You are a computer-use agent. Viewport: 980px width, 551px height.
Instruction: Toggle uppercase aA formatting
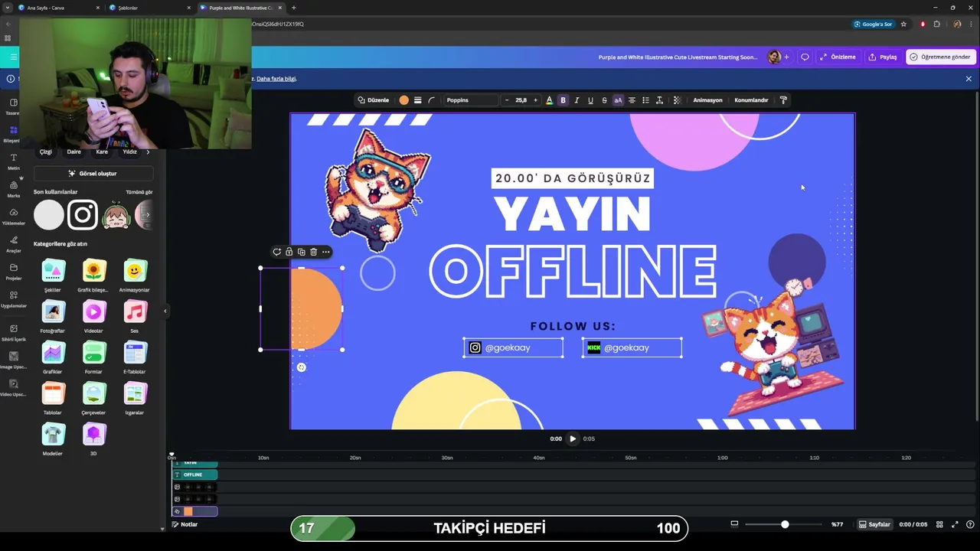click(x=618, y=100)
